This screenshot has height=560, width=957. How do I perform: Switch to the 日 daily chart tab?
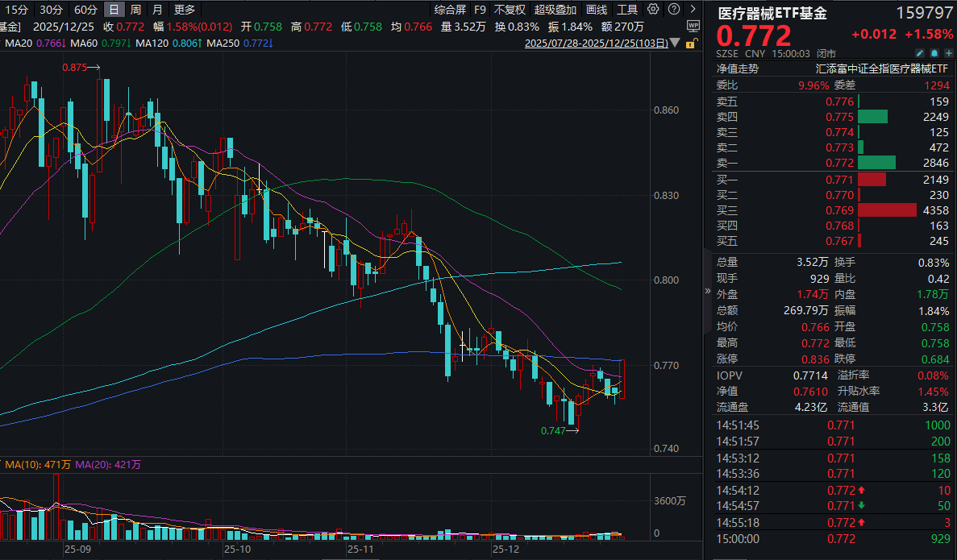[114, 10]
